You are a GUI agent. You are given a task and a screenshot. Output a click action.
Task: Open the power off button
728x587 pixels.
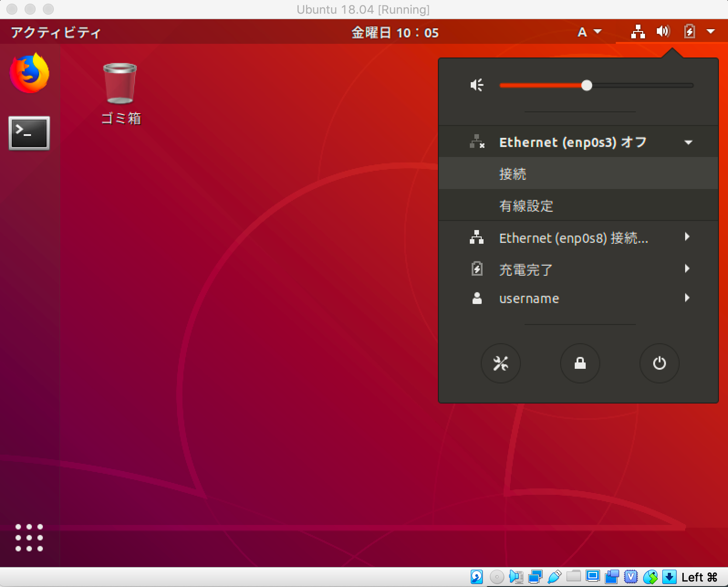(x=660, y=363)
